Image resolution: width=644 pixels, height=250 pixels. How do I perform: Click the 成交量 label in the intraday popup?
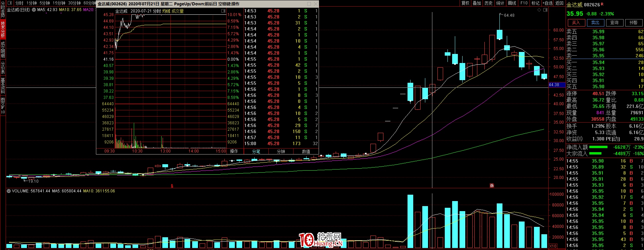click(x=178, y=11)
